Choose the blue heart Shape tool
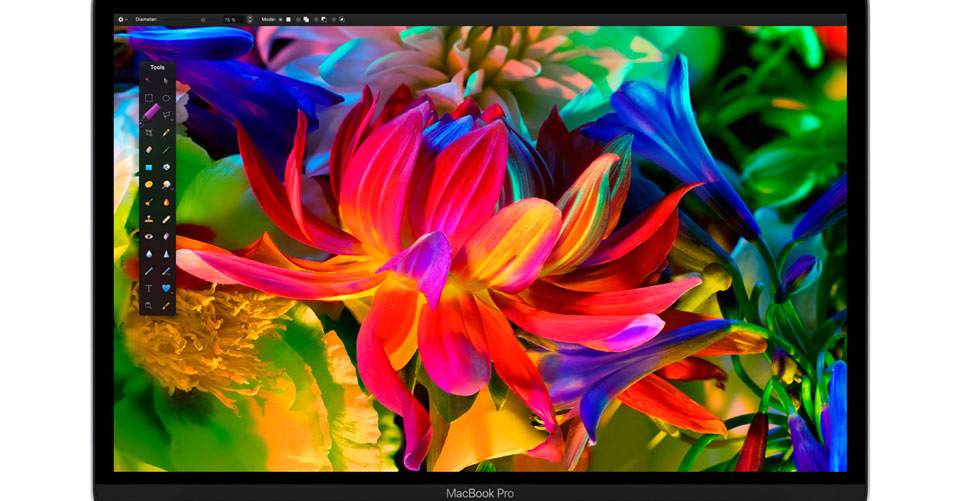Screen dimensions: 960x501 coord(166,288)
